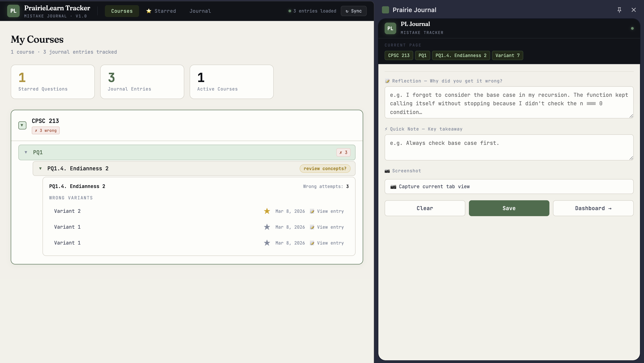Toggle the gold star on Variant 2
The width and height of the screenshot is (644, 363).
click(267, 211)
